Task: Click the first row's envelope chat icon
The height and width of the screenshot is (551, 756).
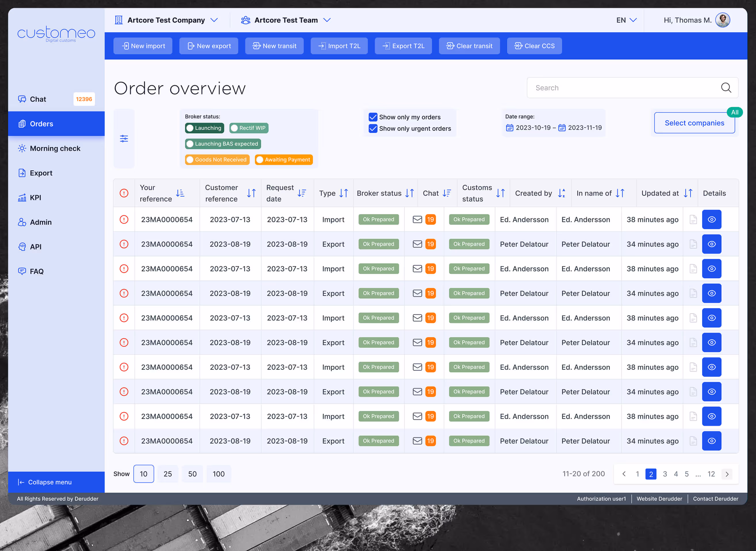Action: 417,219
